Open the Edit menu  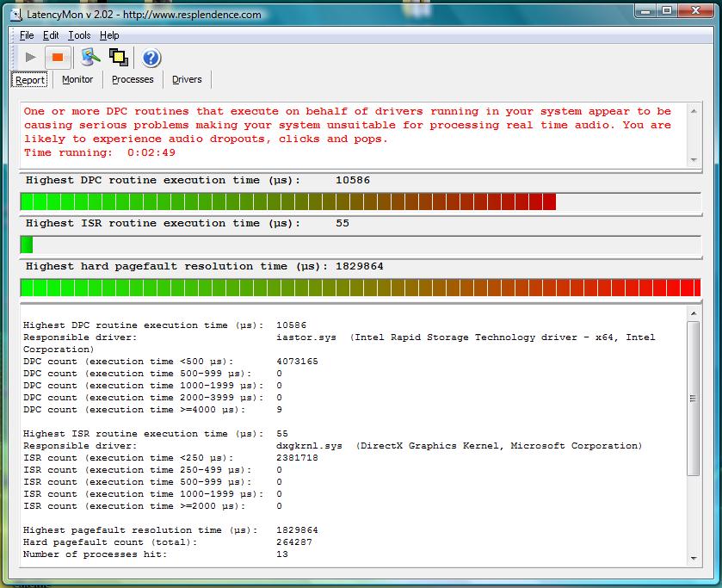(51, 35)
